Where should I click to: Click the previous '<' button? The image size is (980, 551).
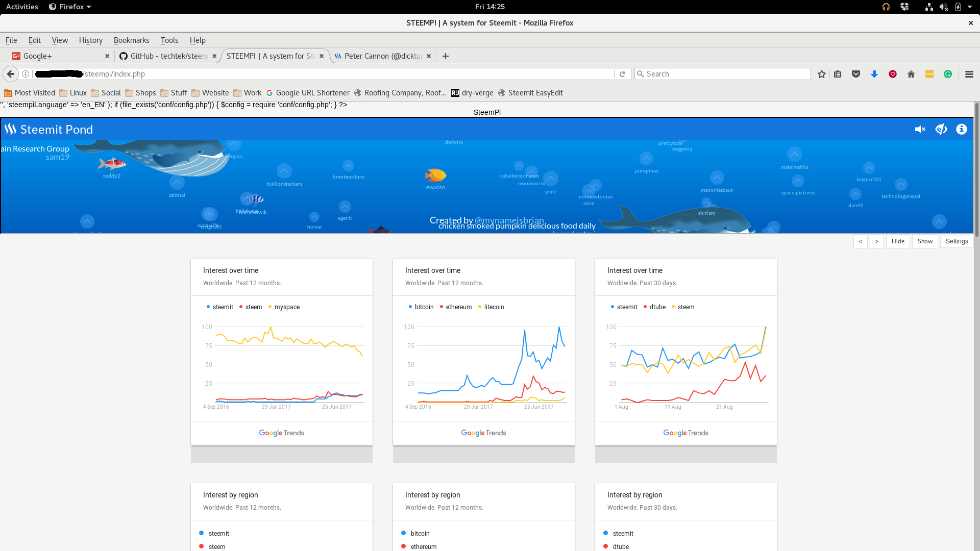tap(861, 241)
